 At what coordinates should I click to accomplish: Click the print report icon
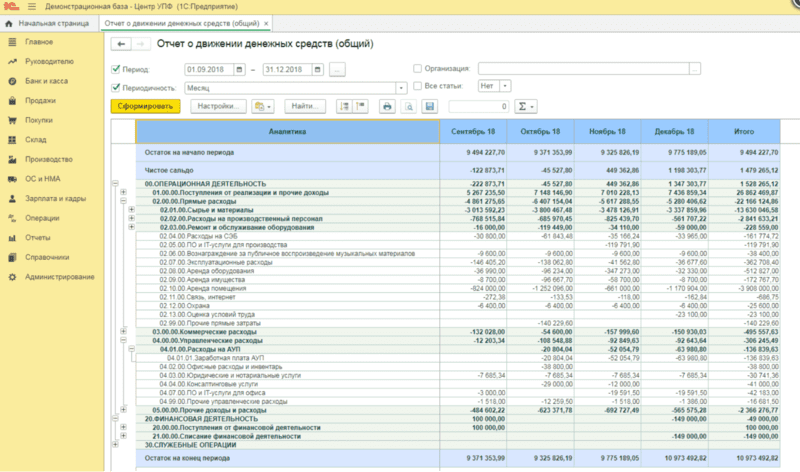coord(387,106)
